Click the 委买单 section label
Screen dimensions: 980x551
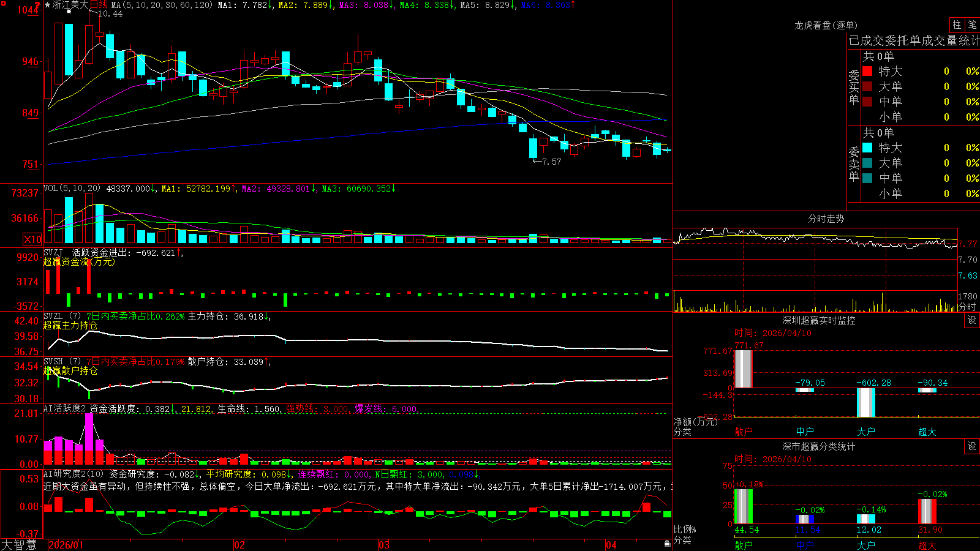point(854,87)
